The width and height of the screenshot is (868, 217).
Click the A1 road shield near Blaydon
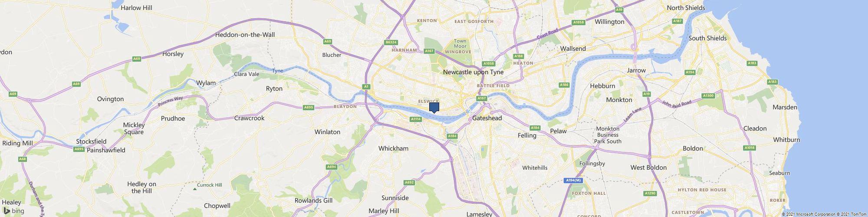(366, 87)
